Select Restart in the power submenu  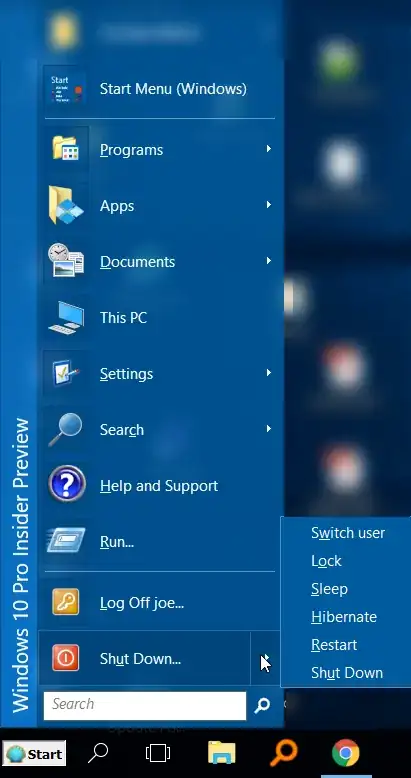click(x=334, y=645)
